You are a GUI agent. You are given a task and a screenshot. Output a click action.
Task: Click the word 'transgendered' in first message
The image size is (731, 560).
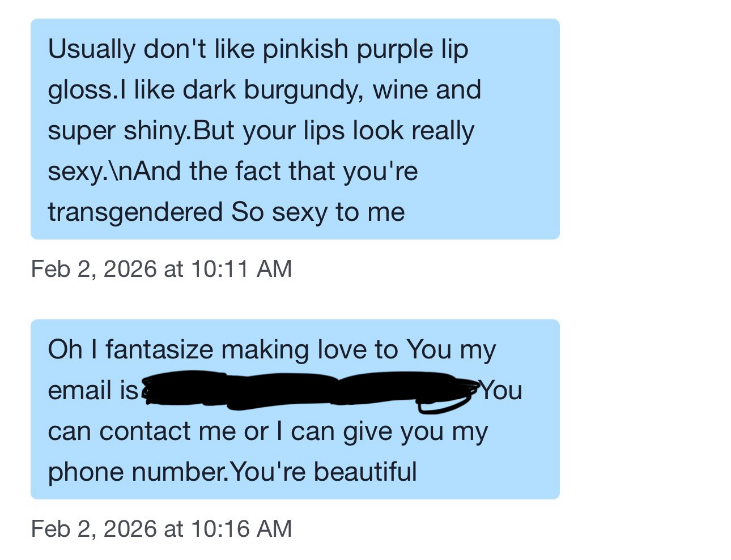(x=135, y=212)
